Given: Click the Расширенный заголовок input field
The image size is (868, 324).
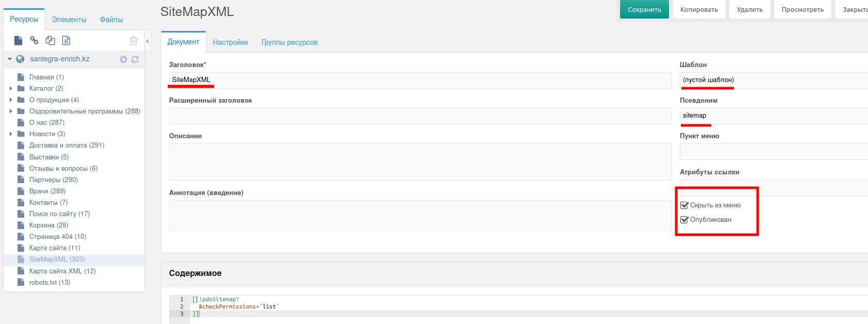Looking at the screenshot, I should (420, 116).
